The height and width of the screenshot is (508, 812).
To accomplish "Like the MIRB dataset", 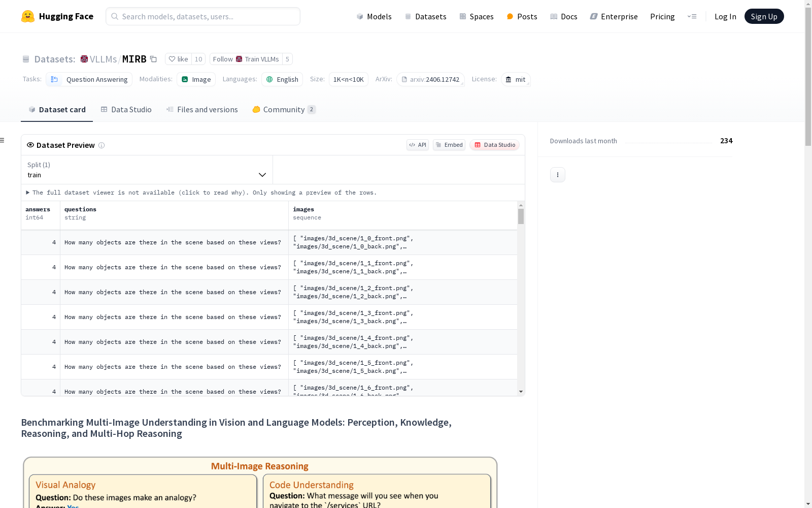I will (178, 59).
